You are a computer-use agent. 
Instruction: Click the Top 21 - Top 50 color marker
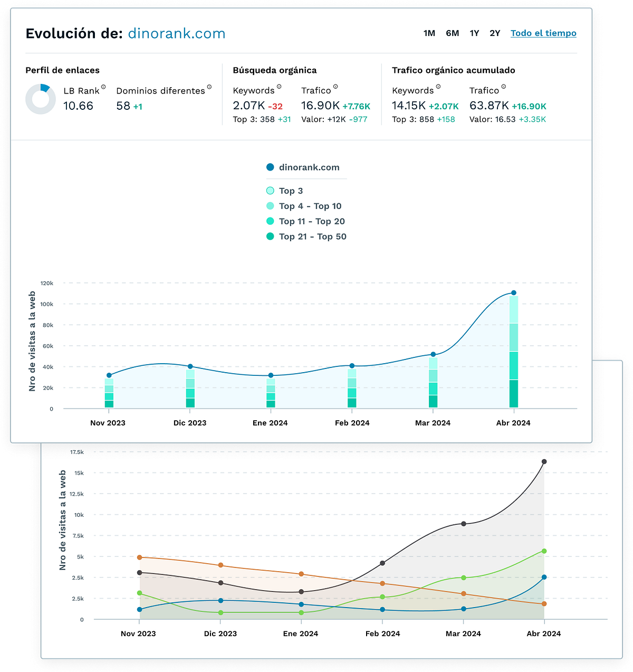[270, 236]
